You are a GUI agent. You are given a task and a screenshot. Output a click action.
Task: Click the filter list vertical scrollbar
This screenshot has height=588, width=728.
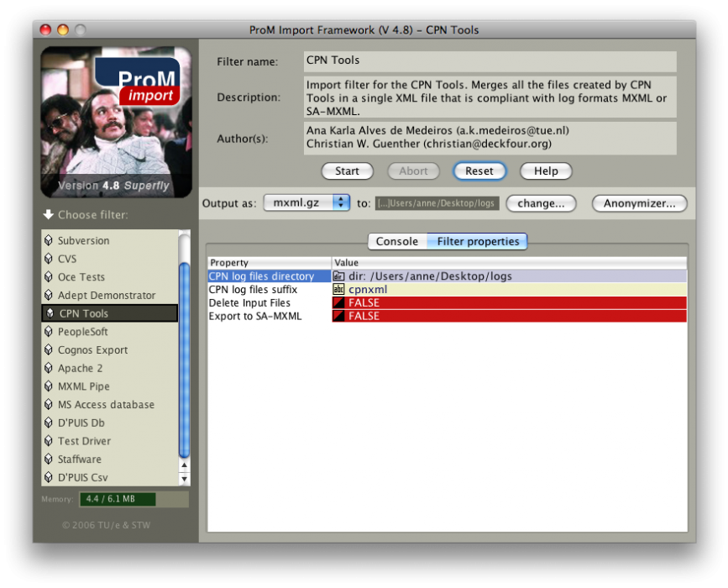click(185, 353)
